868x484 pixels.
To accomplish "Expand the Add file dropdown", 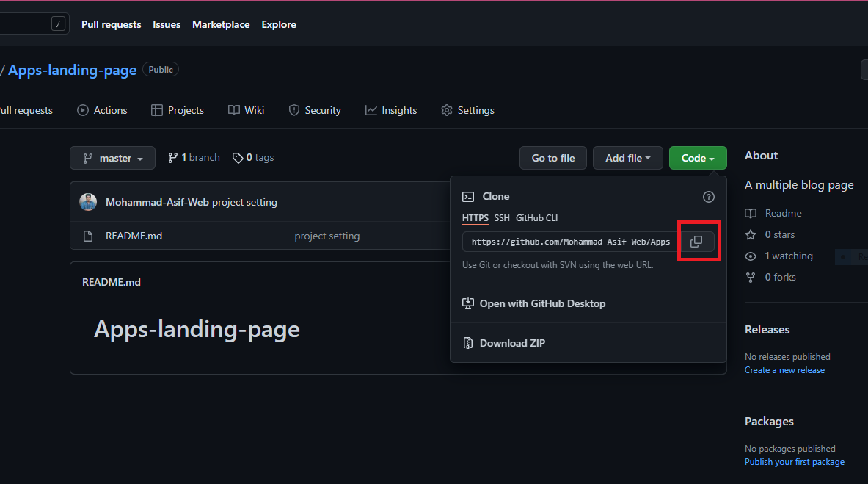I will (628, 158).
